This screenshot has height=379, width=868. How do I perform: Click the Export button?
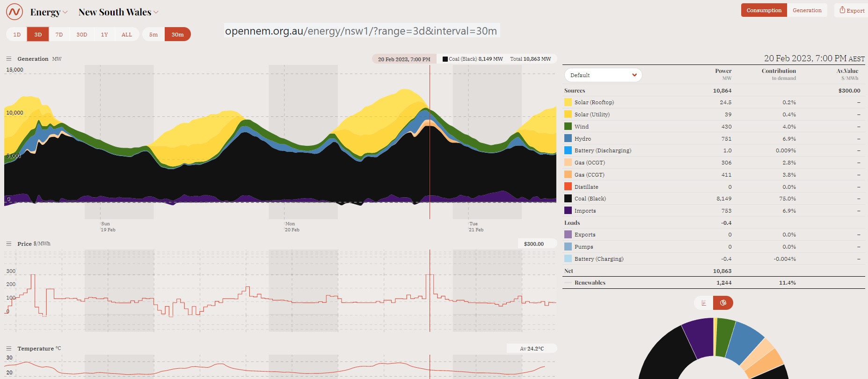point(852,10)
